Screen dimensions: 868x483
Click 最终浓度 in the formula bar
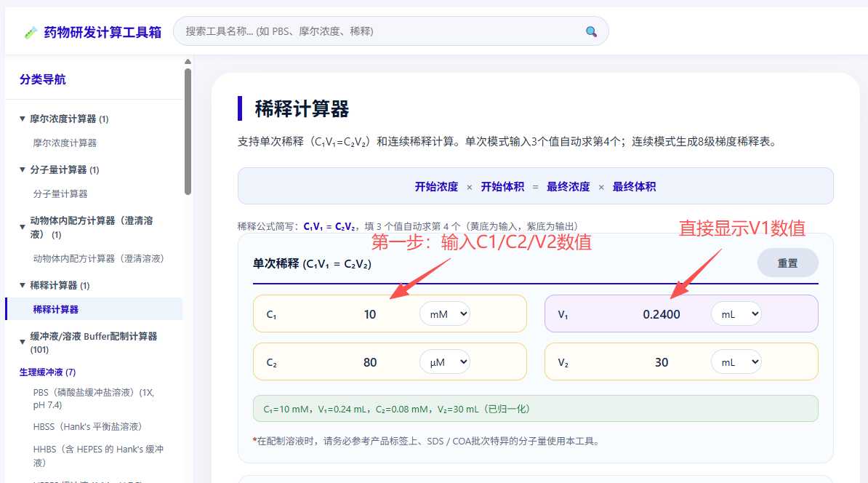(568, 187)
